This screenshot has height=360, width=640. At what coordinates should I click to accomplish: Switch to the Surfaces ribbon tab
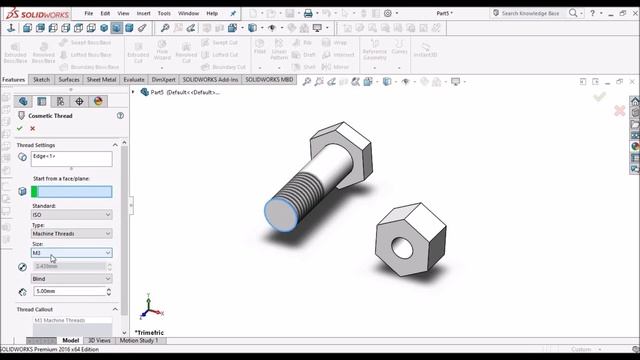69,80
